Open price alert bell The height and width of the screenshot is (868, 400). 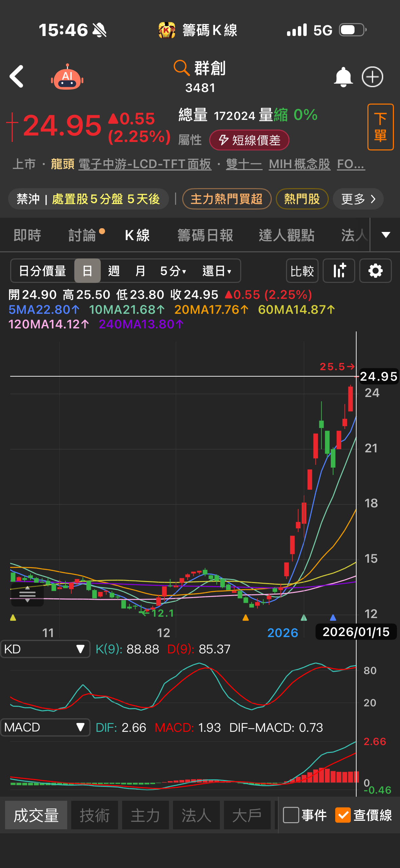(x=343, y=77)
